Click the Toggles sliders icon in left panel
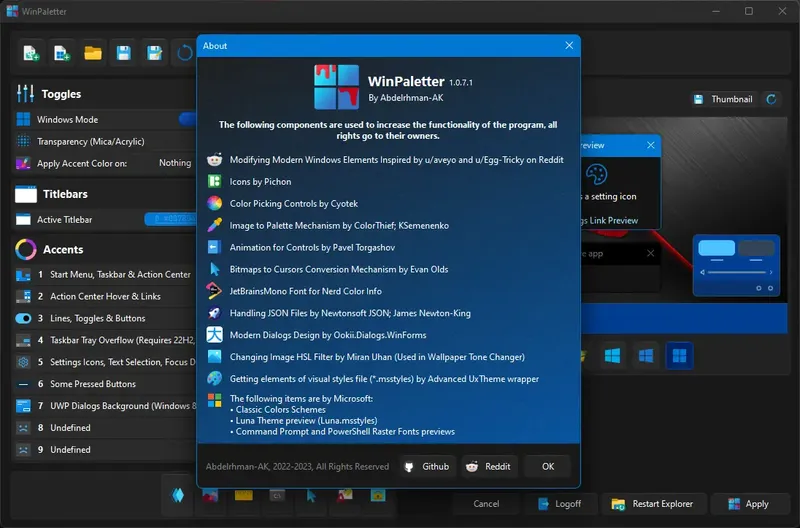The width and height of the screenshot is (800, 528). pos(26,93)
